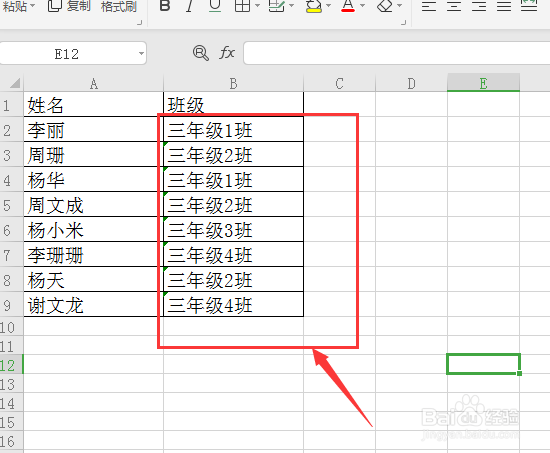
Task: Open the clipboard group dialog launcher
Action: coord(140,23)
